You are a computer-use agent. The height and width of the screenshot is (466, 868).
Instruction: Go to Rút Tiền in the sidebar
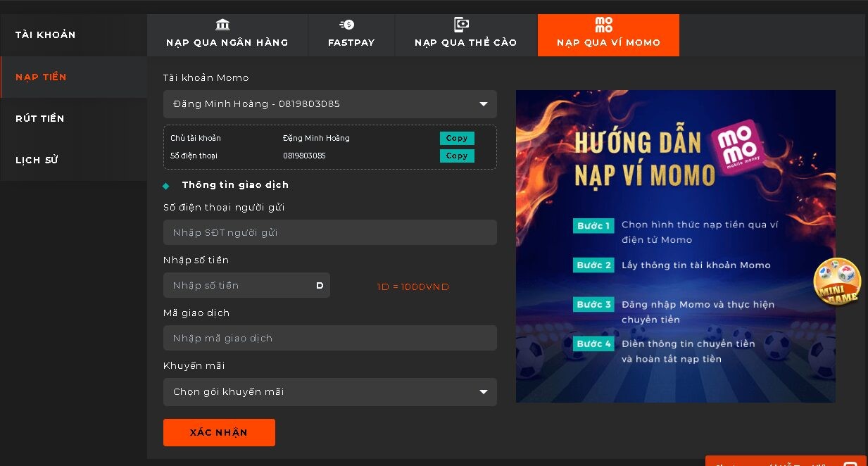(x=73, y=118)
